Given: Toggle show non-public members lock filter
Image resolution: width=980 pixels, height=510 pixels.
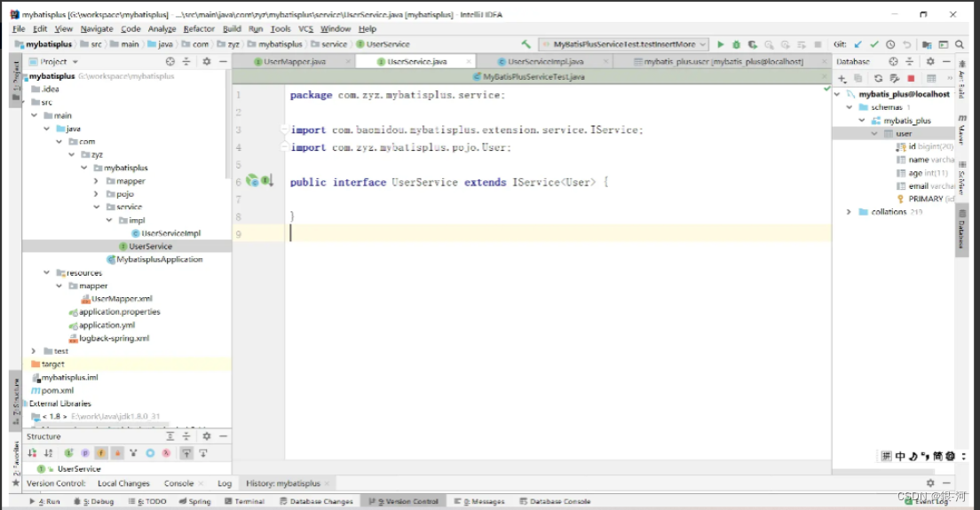Looking at the screenshot, I should 117,453.
